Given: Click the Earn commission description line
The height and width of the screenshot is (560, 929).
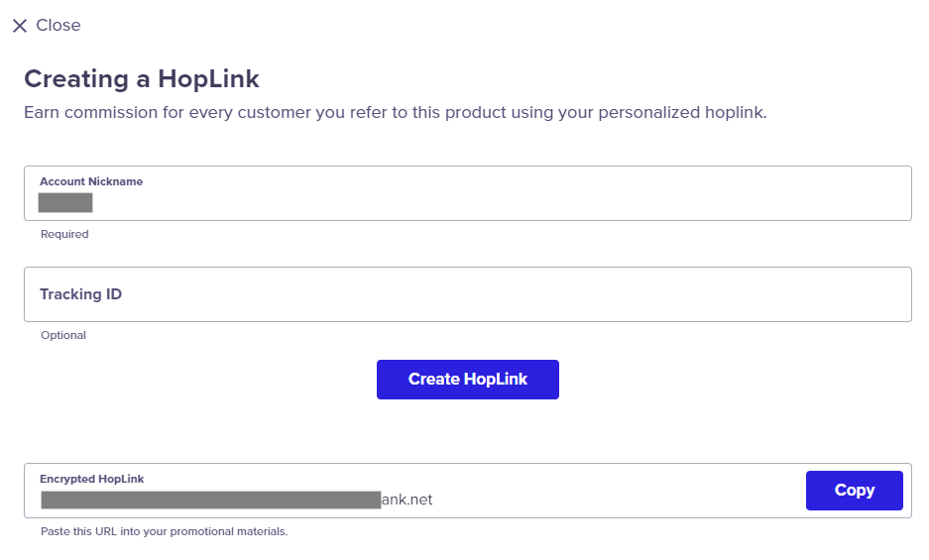Looking at the screenshot, I should click(x=396, y=113).
